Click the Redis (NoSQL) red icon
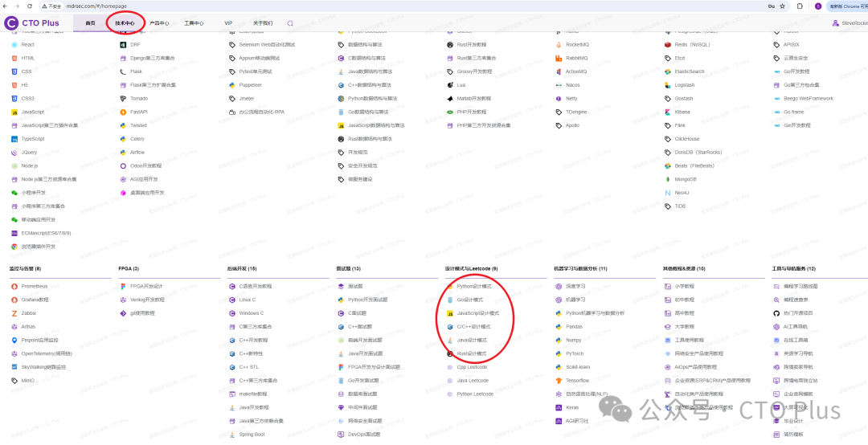 click(668, 45)
